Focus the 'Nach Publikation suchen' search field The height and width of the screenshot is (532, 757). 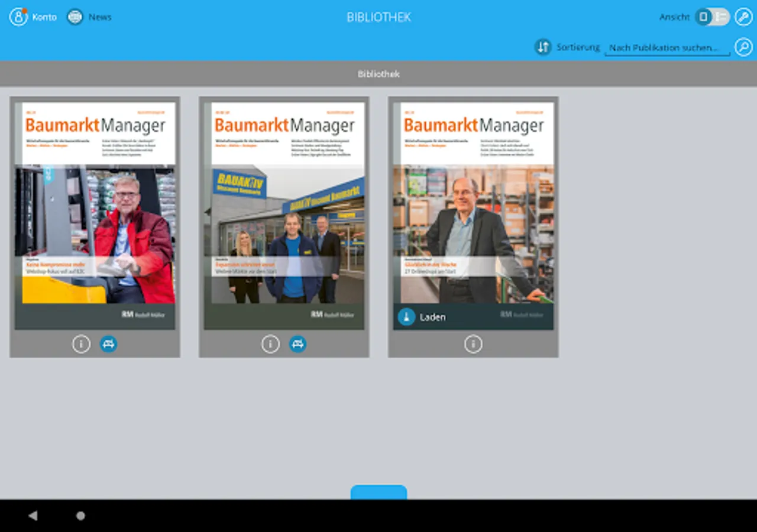pyautogui.click(x=667, y=48)
